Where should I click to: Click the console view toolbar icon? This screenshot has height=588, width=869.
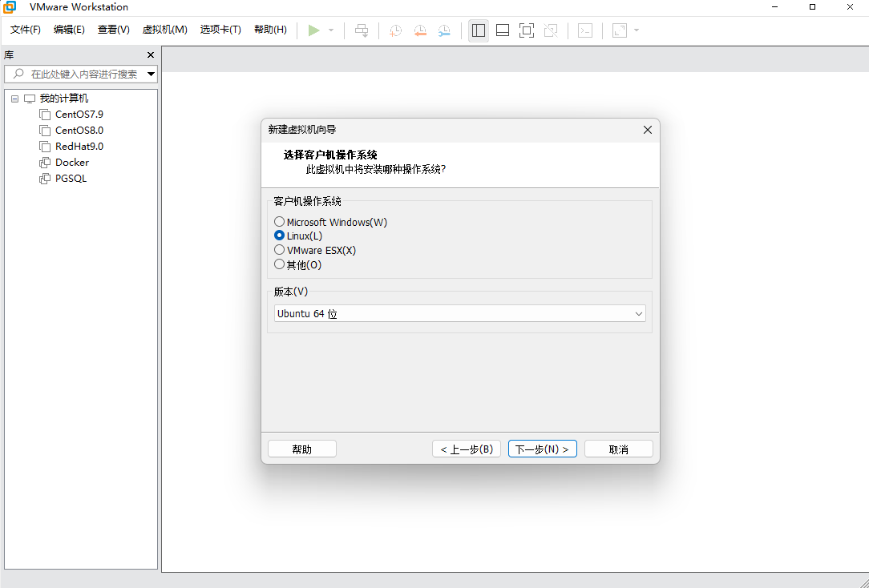pyautogui.click(x=585, y=30)
